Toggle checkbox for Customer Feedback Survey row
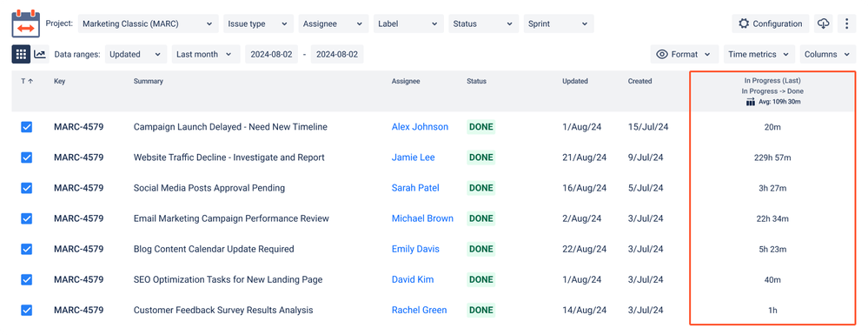 pyautogui.click(x=27, y=310)
